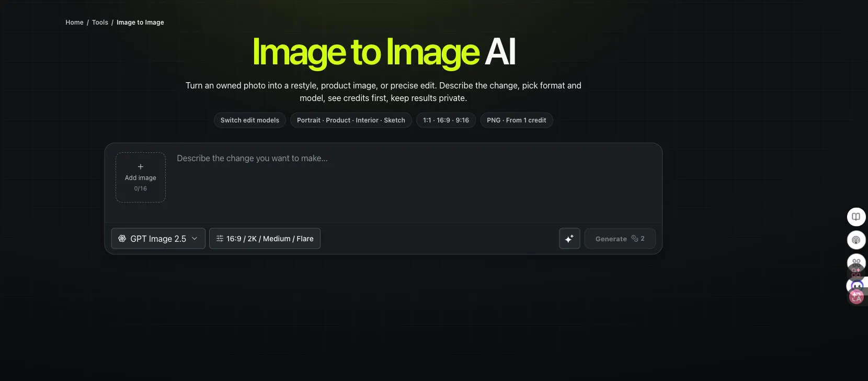Click the Image to Image AI heading
This screenshot has width=868, height=381.
pyautogui.click(x=384, y=52)
